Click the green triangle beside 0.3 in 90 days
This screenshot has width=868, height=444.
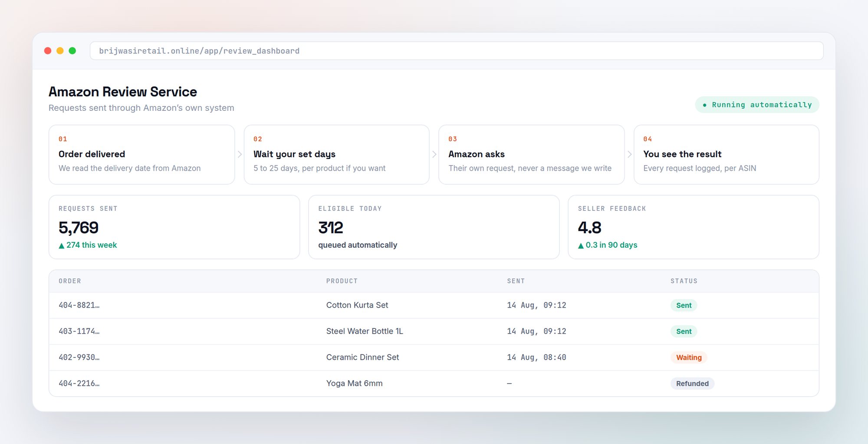pyautogui.click(x=581, y=245)
